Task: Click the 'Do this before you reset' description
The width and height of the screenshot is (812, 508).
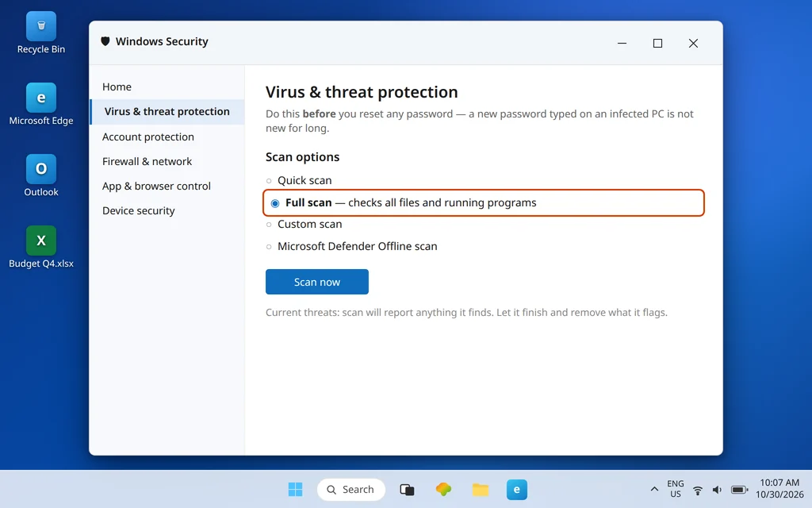Action: tap(480, 121)
